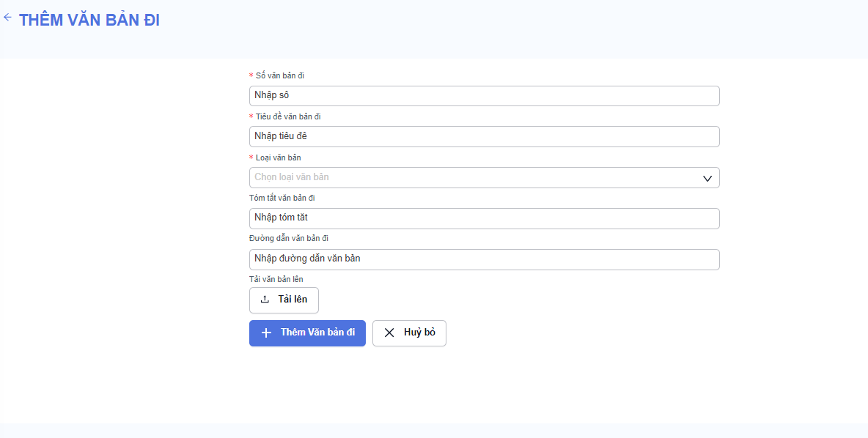The image size is (868, 438).
Task: Click the Nhập đường dẫn văn bản field
Action: click(485, 259)
